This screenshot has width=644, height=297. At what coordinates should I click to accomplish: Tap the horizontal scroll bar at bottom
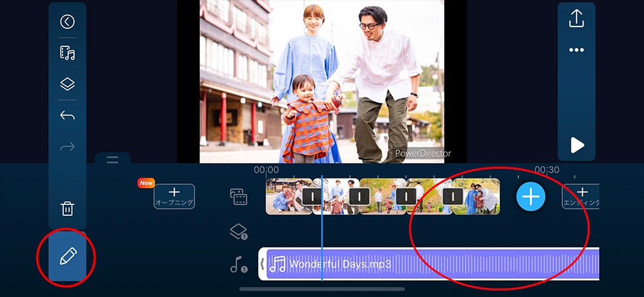tap(322, 289)
